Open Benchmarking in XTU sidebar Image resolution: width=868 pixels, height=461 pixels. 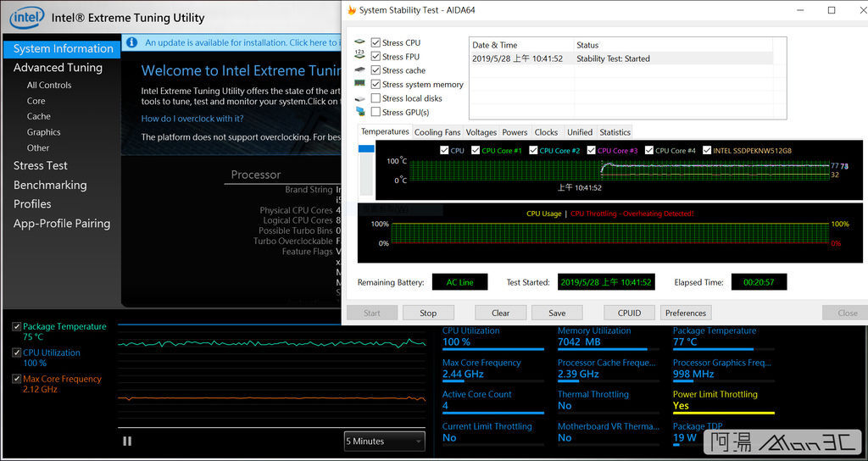pos(50,185)
